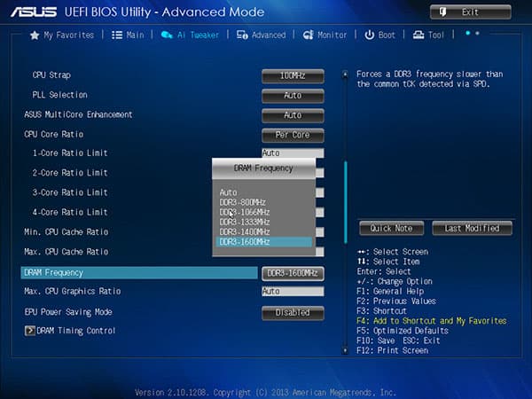Screen dimensions: 532x399
Task: Go to the Monitor tab
Action: click(325, 35)
